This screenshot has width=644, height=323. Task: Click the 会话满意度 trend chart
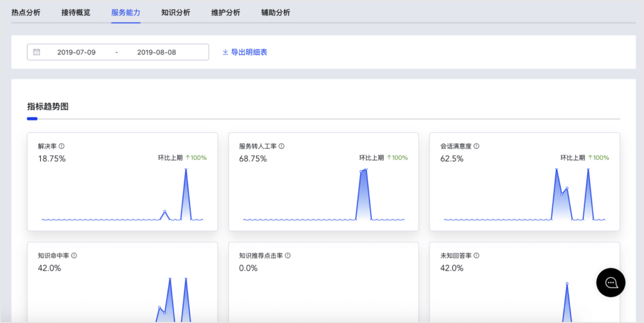click(525, 194)
